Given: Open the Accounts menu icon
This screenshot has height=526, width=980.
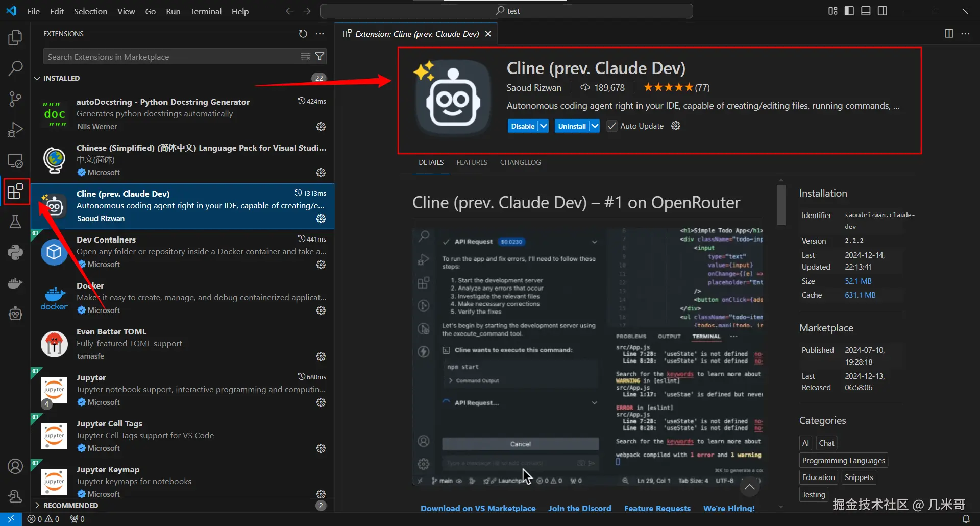Looking at the screenshot, I should (x=15, y=466).
